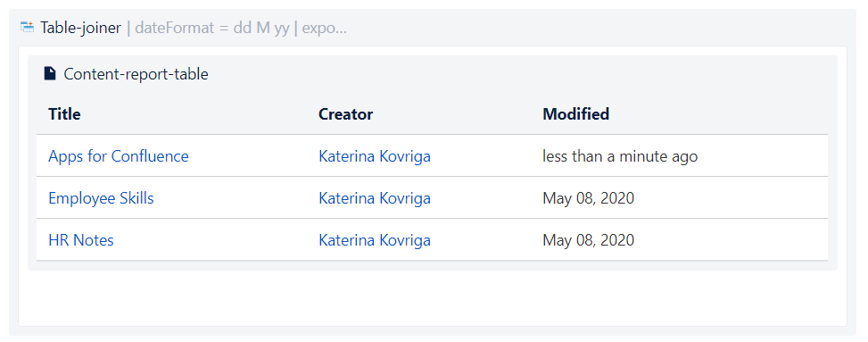The height and width of the screenshot is (342, 868).
Task: Open the Employee Skills page link
Action: (101, 198)
